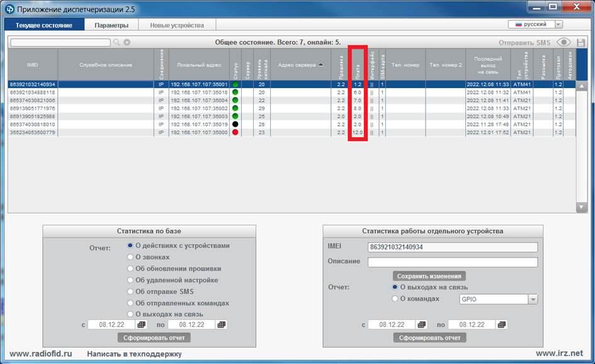Open the Новые устройства tab
Viewport: 595px width, 364px height.
pyautogui.click(x=177, y=25)
